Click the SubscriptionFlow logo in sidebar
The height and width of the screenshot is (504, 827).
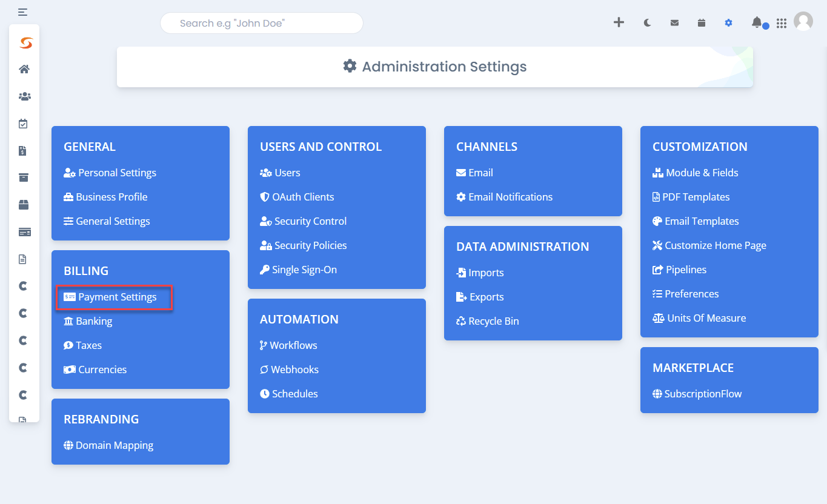tap(24, 42)
